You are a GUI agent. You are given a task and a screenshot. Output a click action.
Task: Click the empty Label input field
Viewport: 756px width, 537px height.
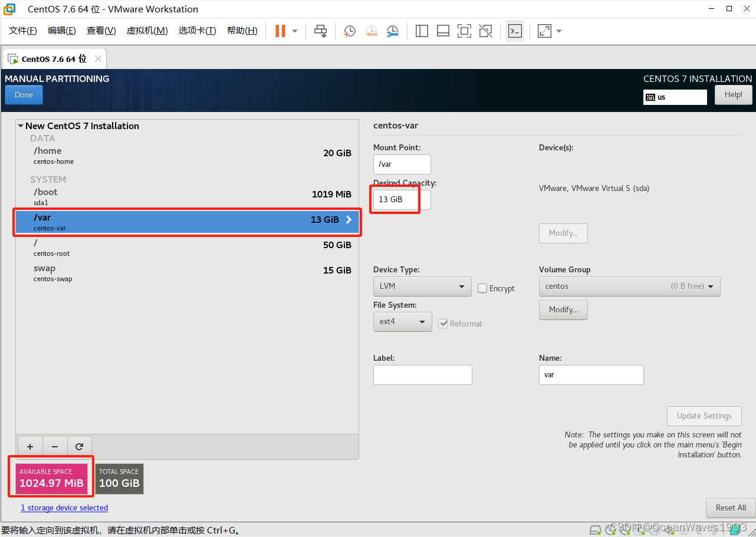click(423, 375)
